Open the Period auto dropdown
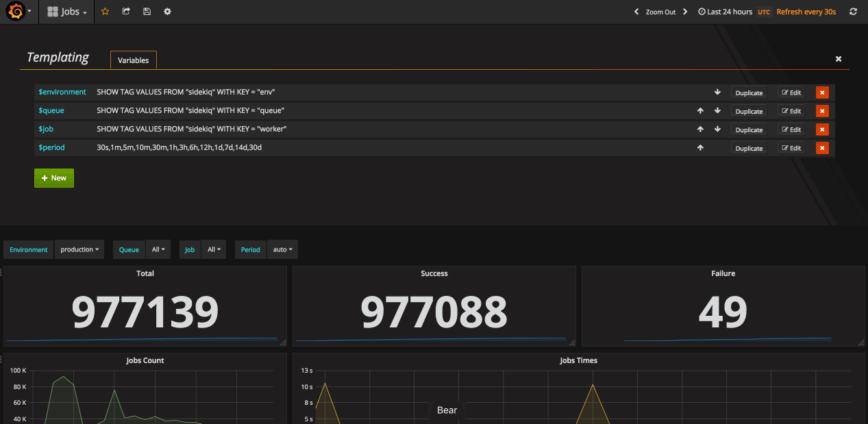Screen dimensions: 868x424 click(282, 249)
